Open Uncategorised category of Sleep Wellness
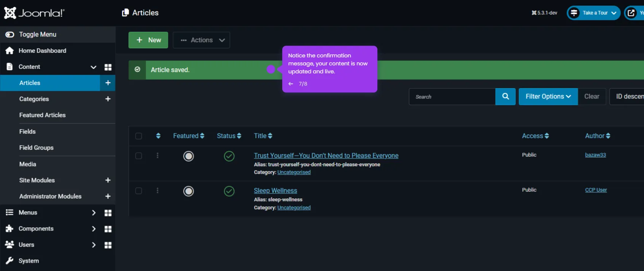Image resolution: width=644 pixels, height=271 pixels. click(294, 208)
